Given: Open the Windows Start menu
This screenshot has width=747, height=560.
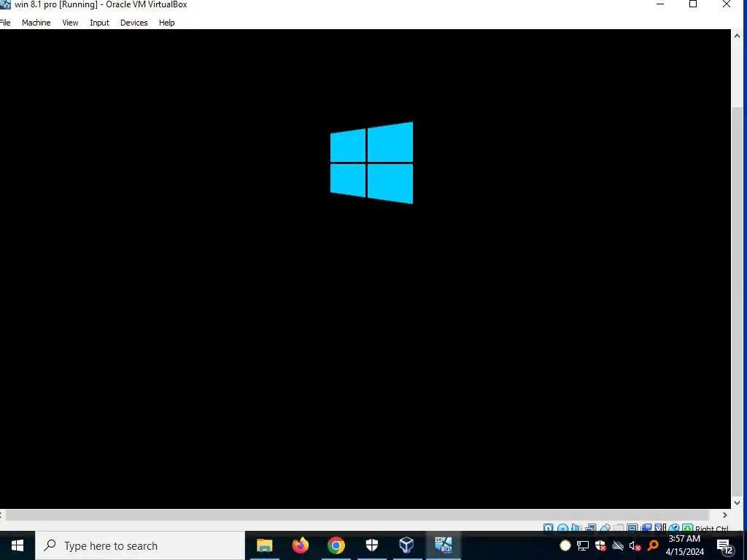Looking at the screenshot, I should pos(18,545).
